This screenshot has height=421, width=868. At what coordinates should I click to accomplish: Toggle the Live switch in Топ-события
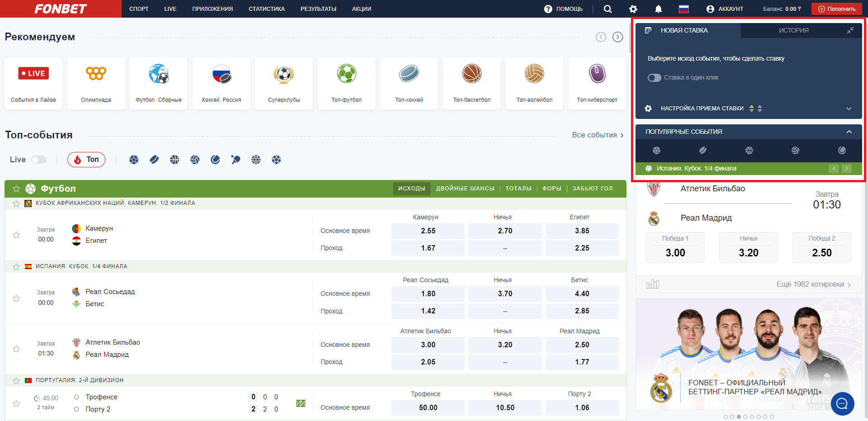point(39,160)
